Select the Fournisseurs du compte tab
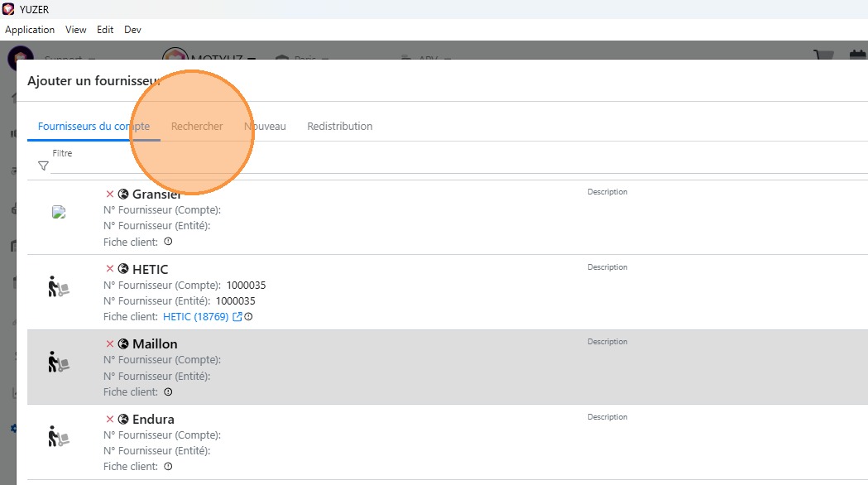Screen dimensions: 868x485 [x=94, y=127]
